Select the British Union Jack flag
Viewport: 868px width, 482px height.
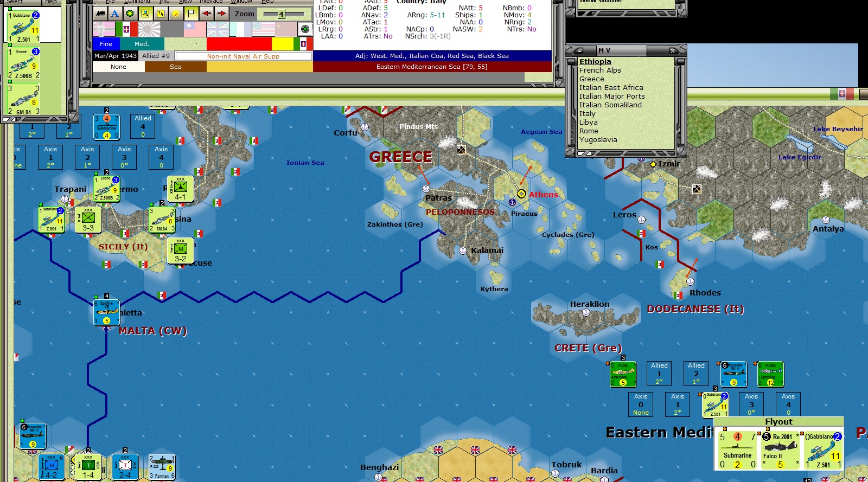(218, 29)
